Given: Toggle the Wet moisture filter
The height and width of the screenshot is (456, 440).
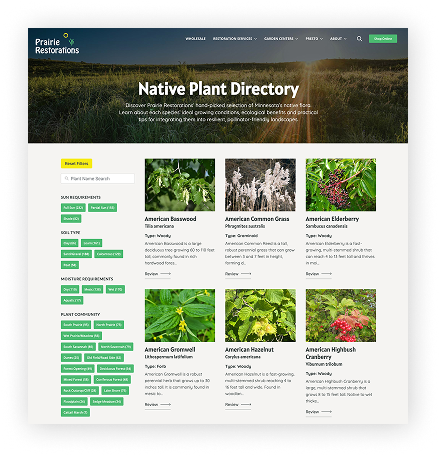Looking at the screenshot, I should [x=115, y=289].
